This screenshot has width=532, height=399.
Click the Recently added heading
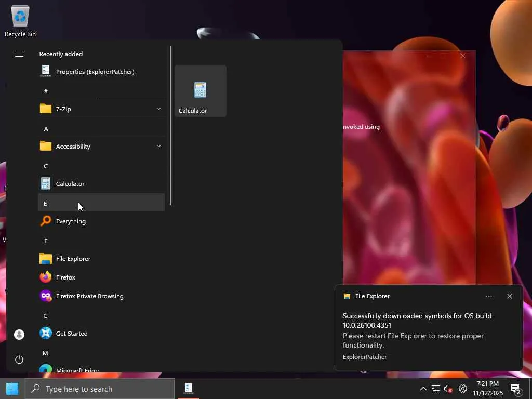(61, 54)
